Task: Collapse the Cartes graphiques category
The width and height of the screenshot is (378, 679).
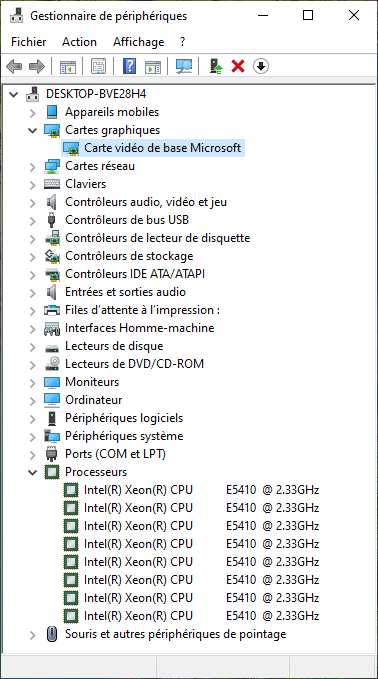Action: pos(33,130)
